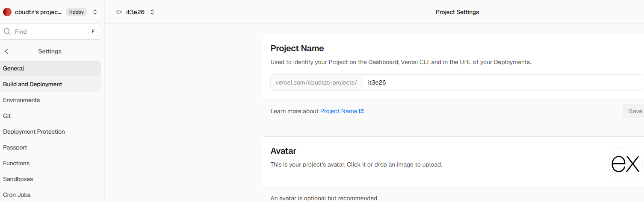Click the Hobby plan badge
The width and height of the screenshot is (644, 202).
tap(77, 12)
